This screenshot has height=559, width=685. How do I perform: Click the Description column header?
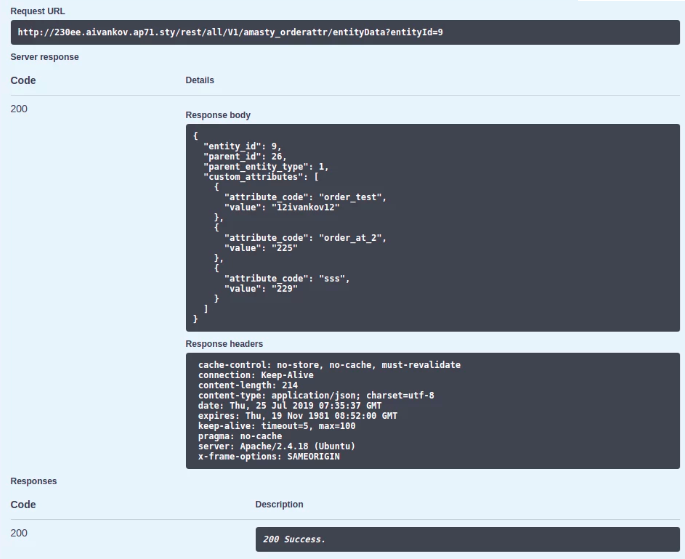tap(279, 504)
